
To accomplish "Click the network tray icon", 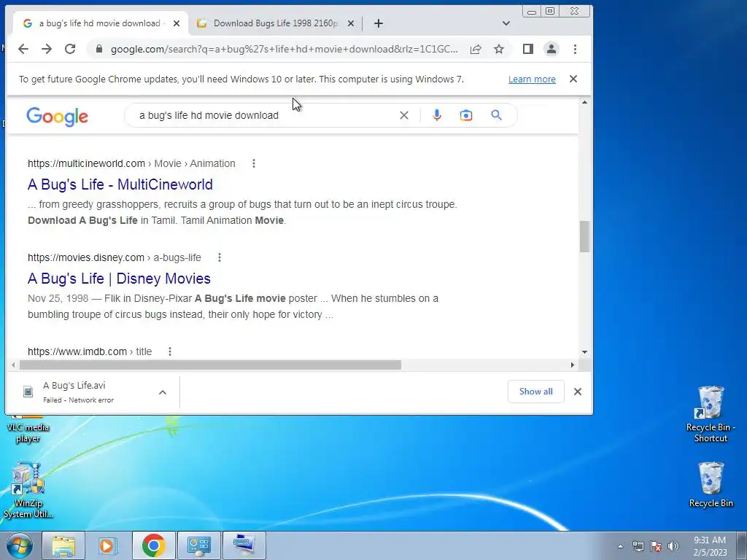I will 638,546.
